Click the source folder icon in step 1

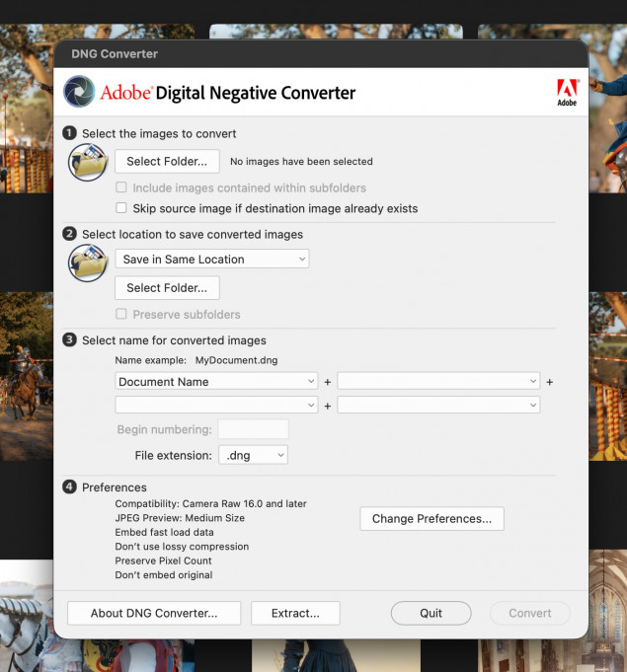point(88,162)
